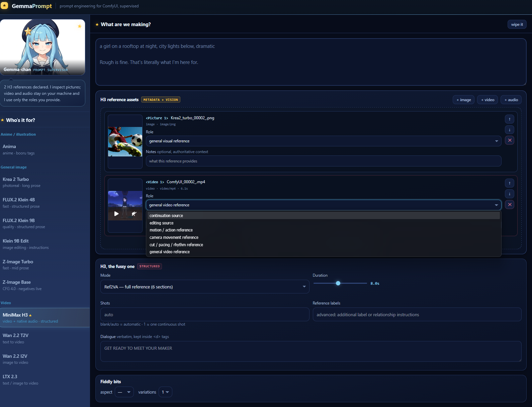
Task: Remove the ComfyUI_00002_.mp4 reference
Action: (x=510, y=204)
